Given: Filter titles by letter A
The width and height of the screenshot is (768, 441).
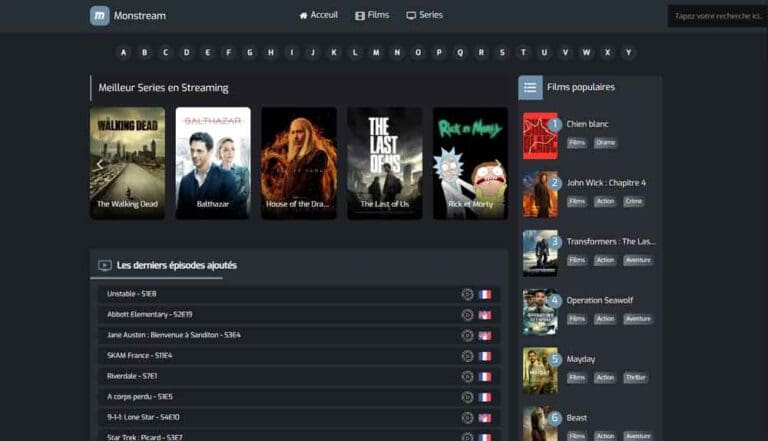Looking at the screenshot, I should pos(124,52).
